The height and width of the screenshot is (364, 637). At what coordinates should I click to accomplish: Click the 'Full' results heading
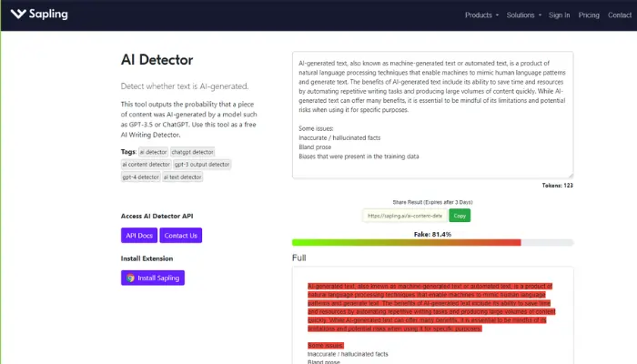click(x=299, y=258)
